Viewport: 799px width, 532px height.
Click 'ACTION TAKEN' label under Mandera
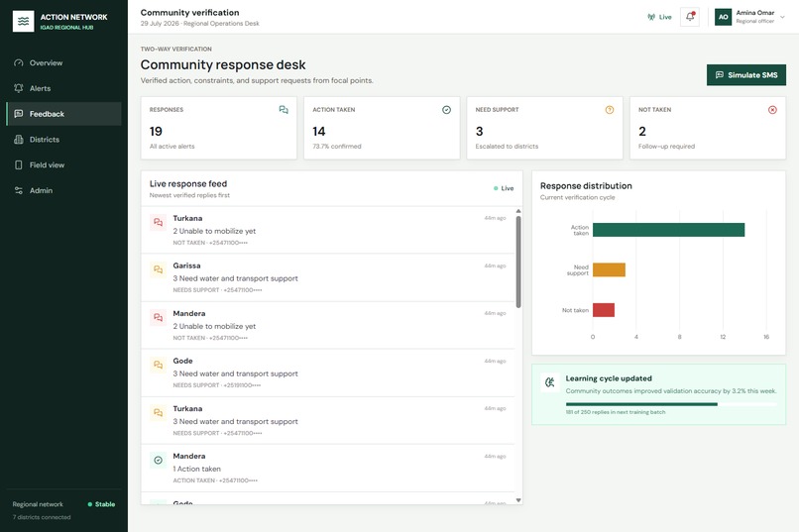(x=193, y=480)
